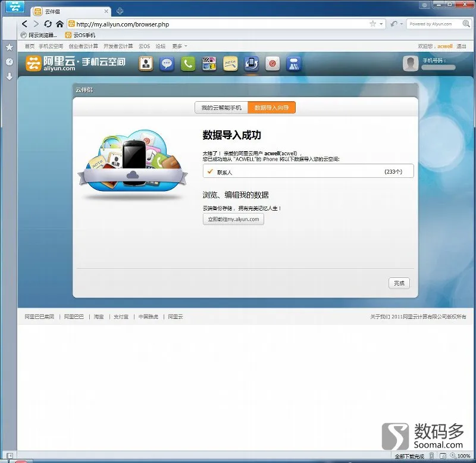
Task: Toggle sidebar icon at bottom-left corner
Action: click(x=10, y=456)
